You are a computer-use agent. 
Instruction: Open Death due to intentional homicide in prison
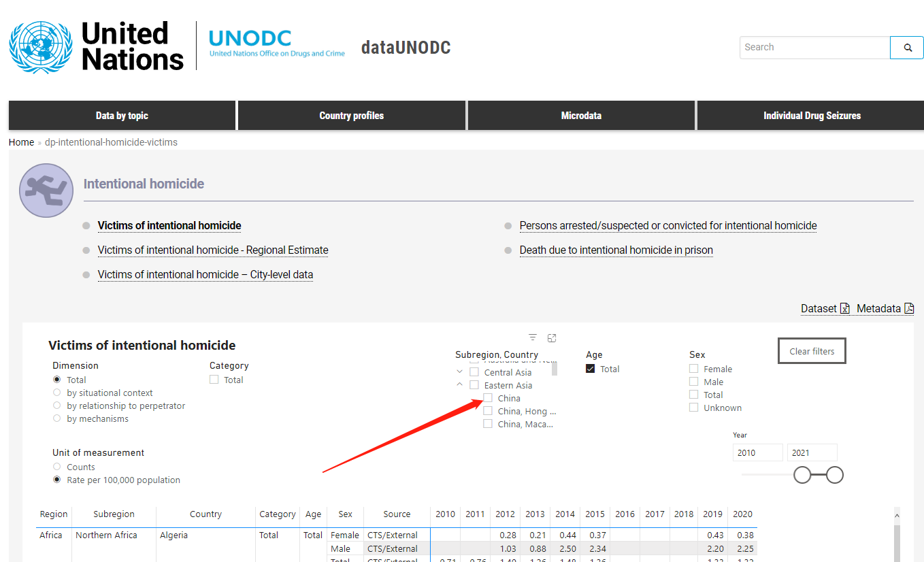point(616,250)
